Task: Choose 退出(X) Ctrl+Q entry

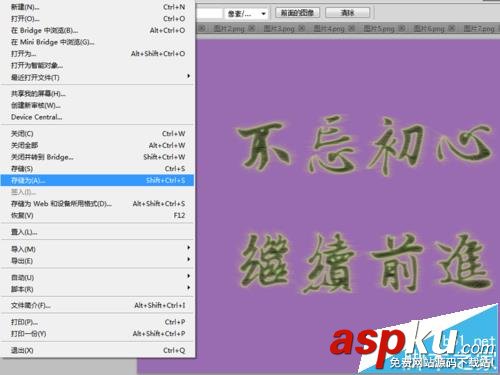Action: pos(97,350)
